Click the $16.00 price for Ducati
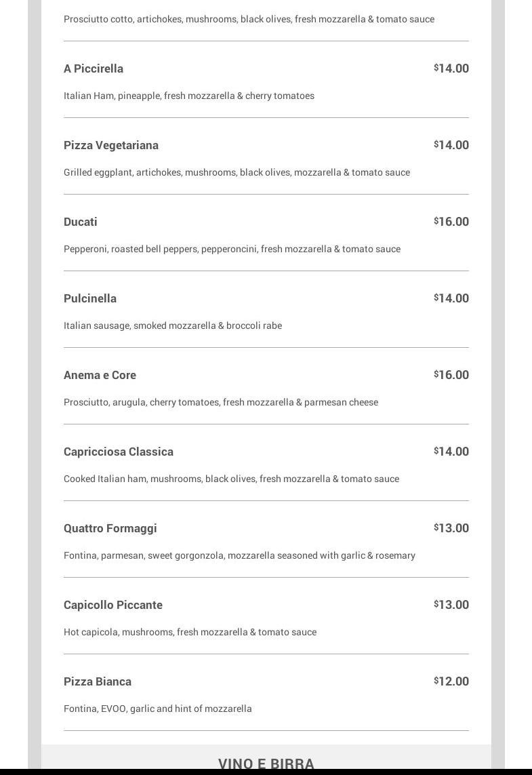 coord(451,222)
